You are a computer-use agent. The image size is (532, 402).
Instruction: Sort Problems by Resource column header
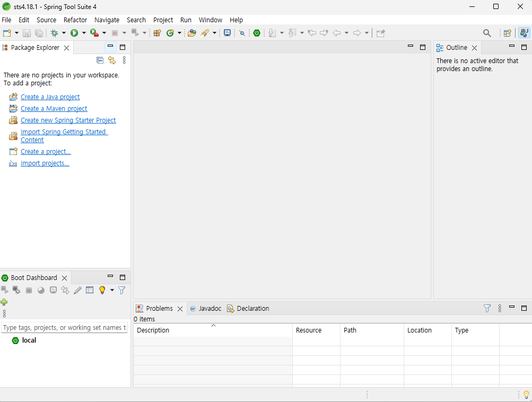[316, 330]
